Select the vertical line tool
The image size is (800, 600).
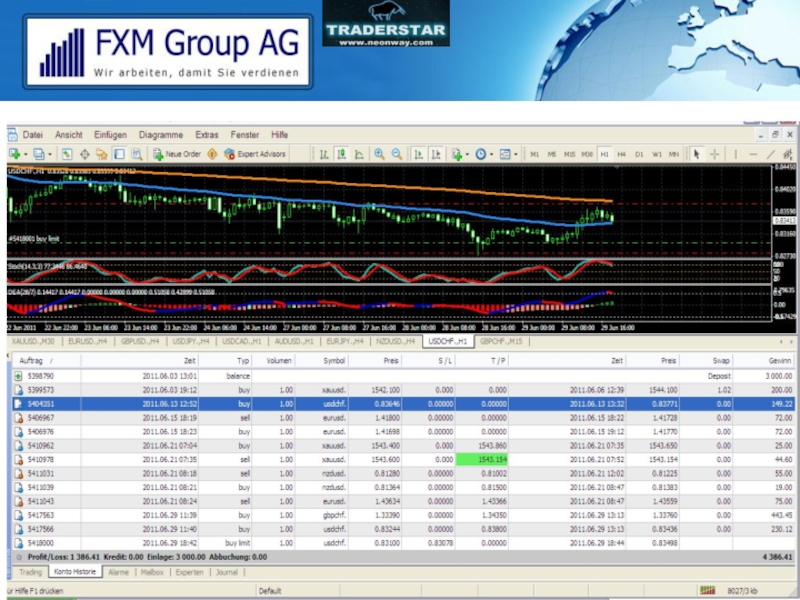click(735, 154)
